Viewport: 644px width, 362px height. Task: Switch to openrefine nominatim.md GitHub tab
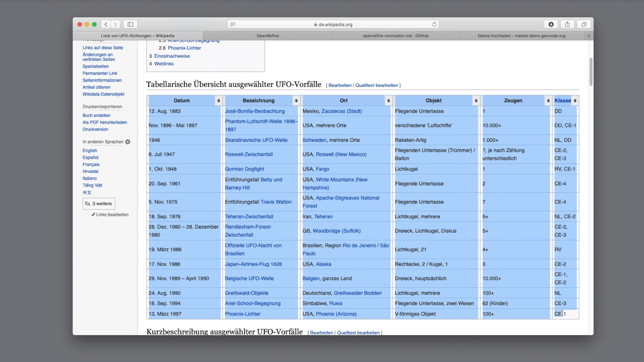pyautogui.click(x=396, y=36)
